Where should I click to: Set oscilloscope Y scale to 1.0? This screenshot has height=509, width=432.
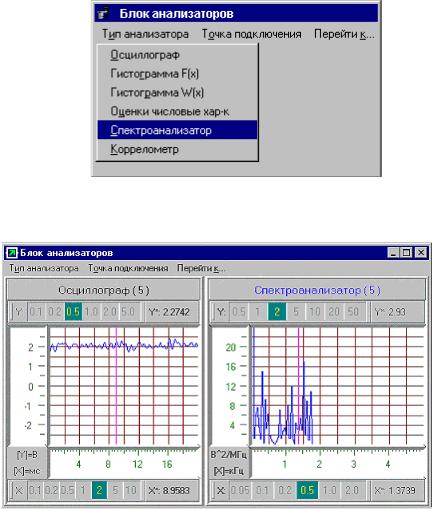[91, 312]
